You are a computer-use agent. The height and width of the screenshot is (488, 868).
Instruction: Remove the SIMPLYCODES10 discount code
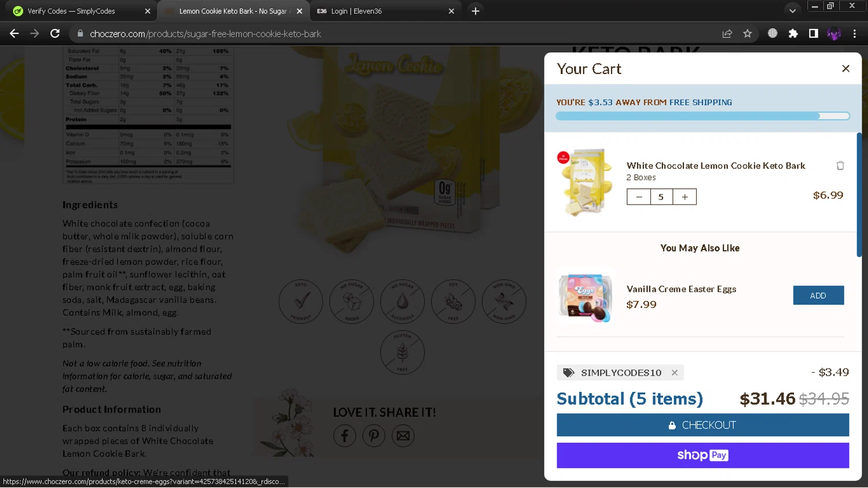click(675, 373)
